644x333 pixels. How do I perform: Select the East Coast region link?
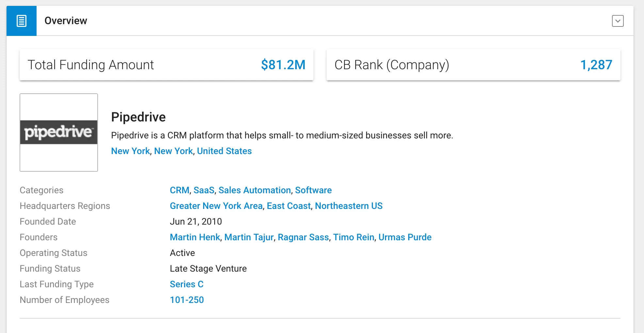[289, 206]
